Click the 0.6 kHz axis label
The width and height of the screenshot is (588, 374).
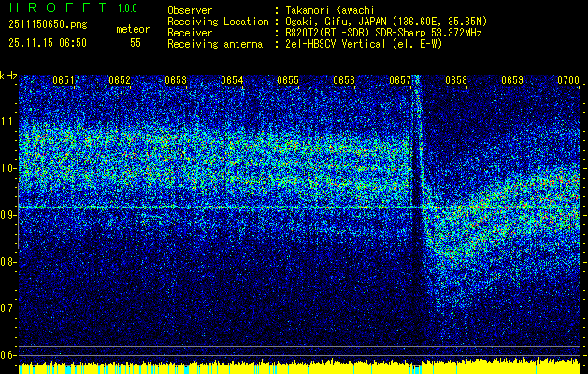7,355
